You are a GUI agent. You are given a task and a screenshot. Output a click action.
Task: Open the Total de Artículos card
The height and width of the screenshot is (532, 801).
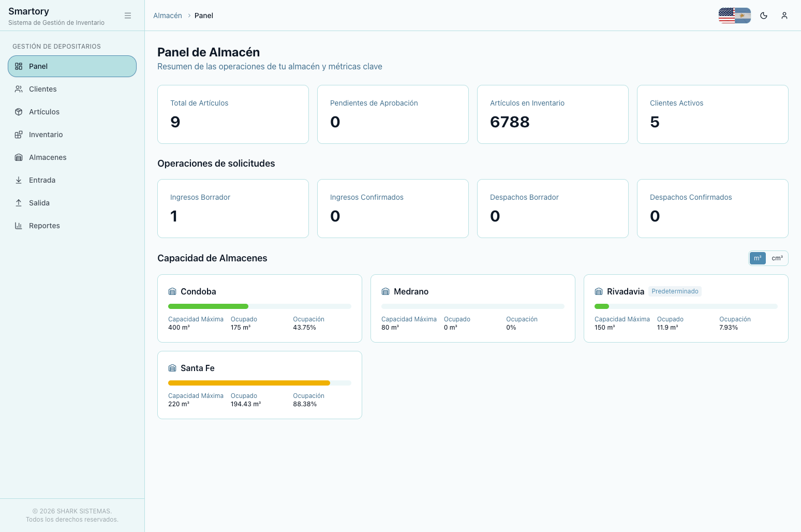pos(233,114)
